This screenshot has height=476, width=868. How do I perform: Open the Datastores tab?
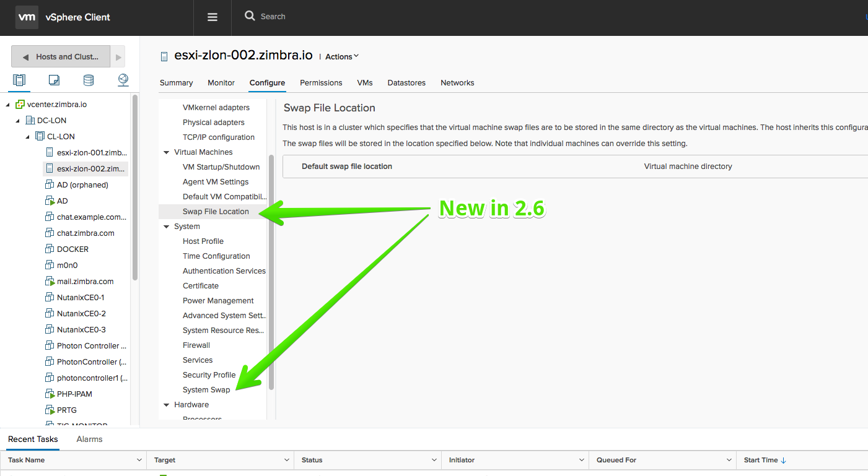pos(406,83)
